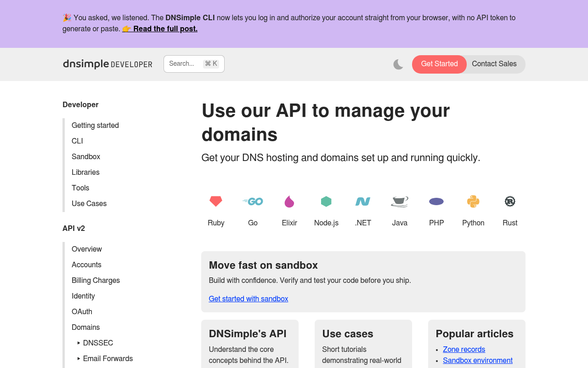Expand the DNSSEC sidebar section
Viewport: 588px width, 368px height.
tap(95, 343)
